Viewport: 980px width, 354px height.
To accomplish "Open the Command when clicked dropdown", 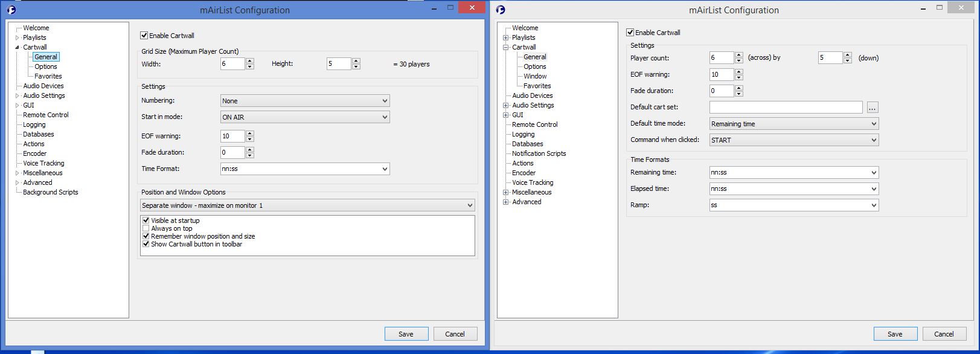I will pyautogui.click(x=794, y=140).
